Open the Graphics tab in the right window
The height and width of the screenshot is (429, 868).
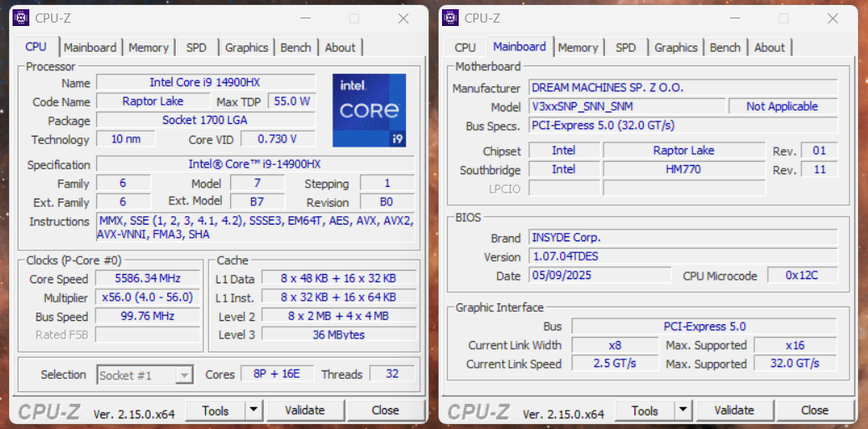676,48
